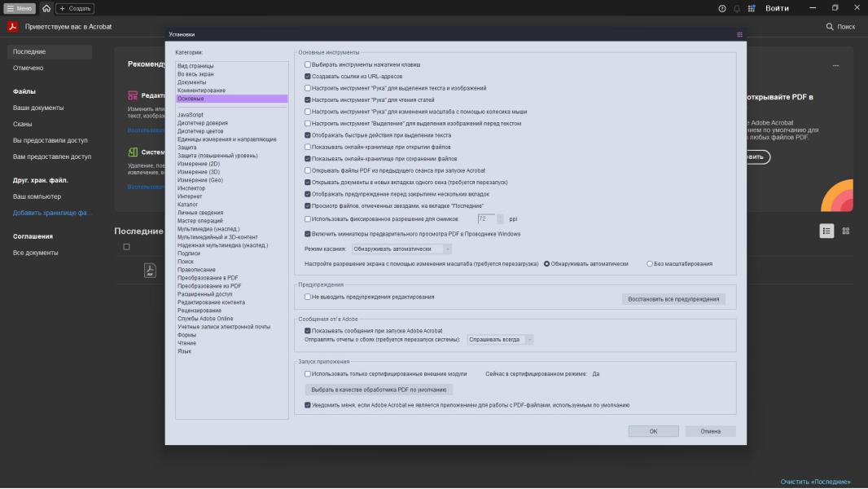Viewport: 868px width, 489px height.
Task: Open the help question mark icon
Action: pyautogui.click(x=722, y=8)
